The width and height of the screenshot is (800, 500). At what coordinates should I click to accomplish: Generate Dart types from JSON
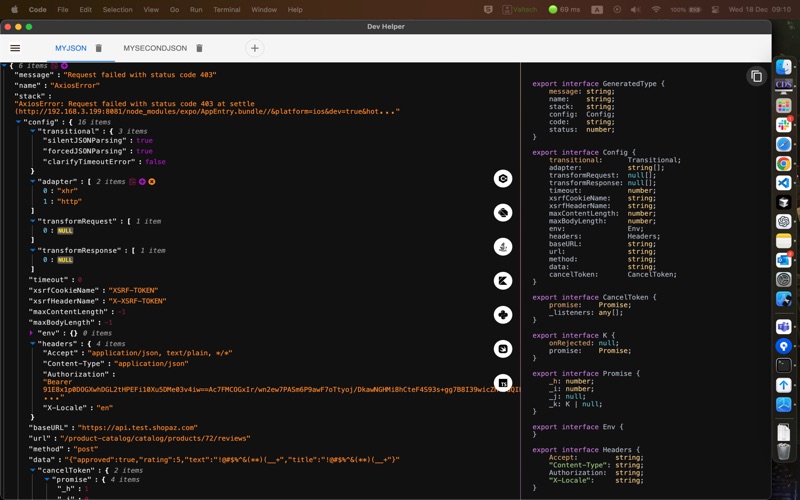point(503,213)
